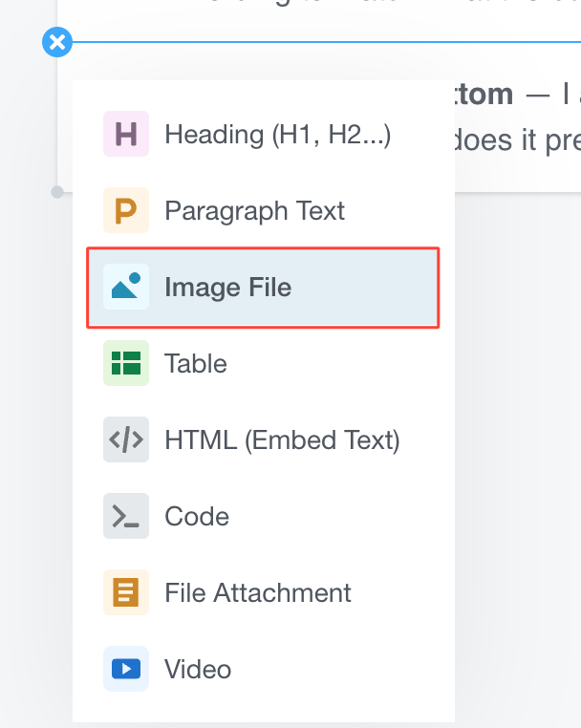The image size is (581, 728).
Task: Pick the "Video" option text
Action: (x=198, y=669)
